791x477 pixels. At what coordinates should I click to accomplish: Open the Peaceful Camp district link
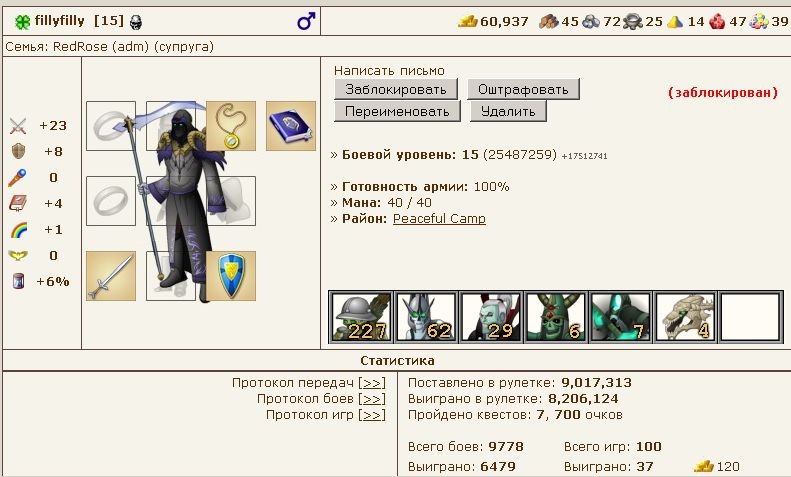[x=439, y=219]
